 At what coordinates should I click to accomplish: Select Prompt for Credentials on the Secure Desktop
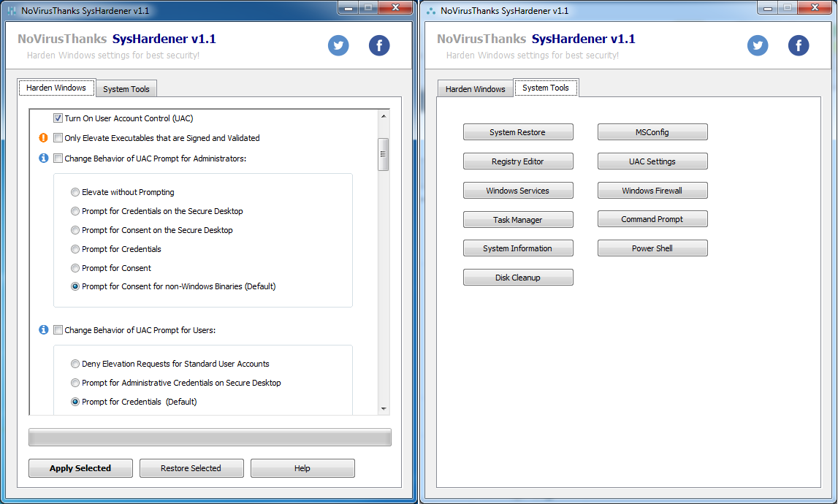click(x=75, y=211)
